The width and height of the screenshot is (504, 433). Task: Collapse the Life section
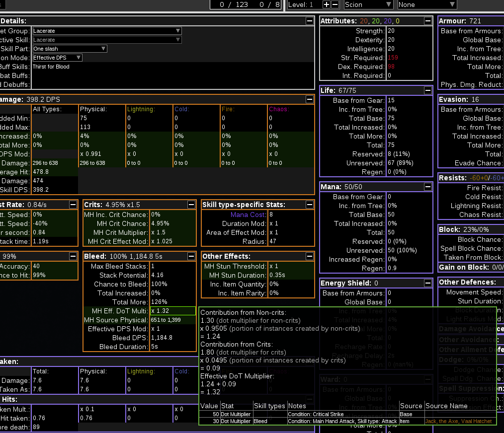pos(428,90)
